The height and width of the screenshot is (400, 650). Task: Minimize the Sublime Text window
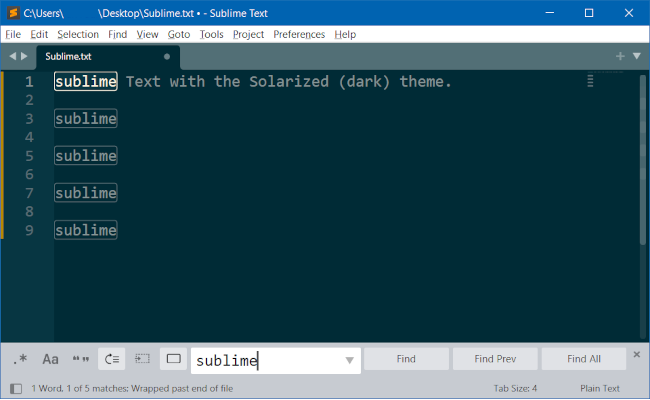coord(550,13)
